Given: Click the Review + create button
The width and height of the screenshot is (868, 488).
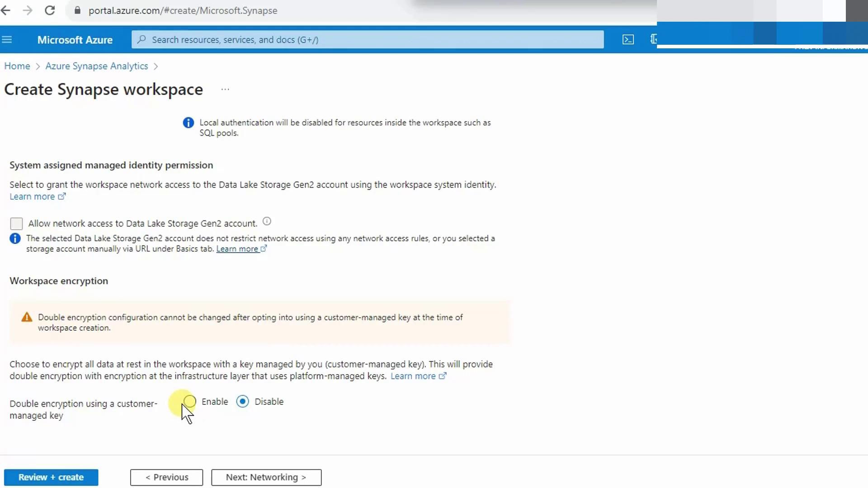Looking at the screenshot, I should pos(51,477).
